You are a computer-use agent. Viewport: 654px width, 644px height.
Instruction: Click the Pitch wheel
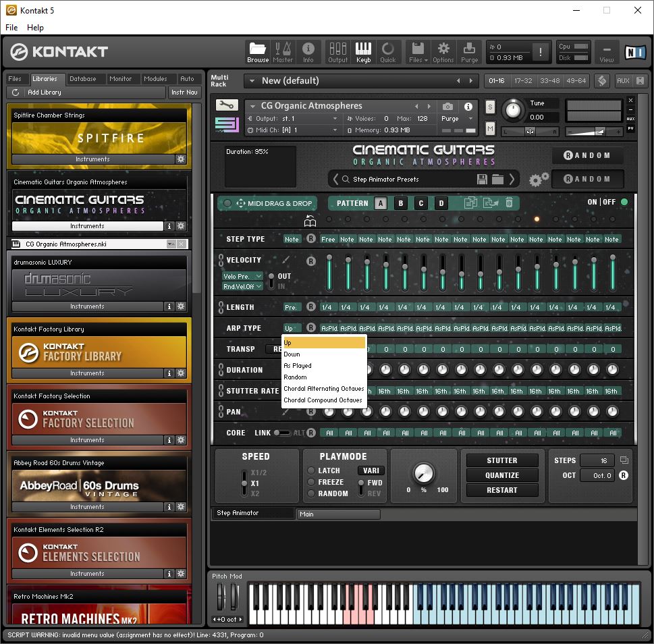(x=221, y=597)
